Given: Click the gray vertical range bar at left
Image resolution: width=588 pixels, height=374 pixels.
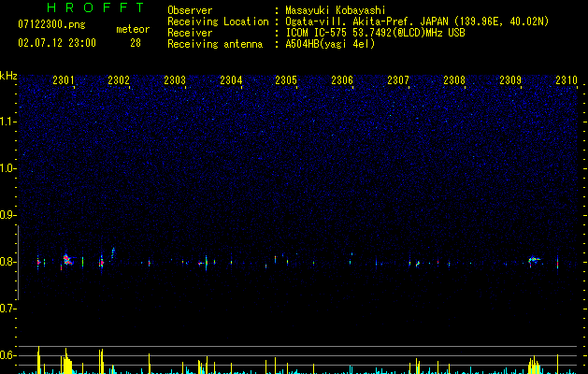Looking at the screenshot, I should pyautogui.click(x=18, y=262).
